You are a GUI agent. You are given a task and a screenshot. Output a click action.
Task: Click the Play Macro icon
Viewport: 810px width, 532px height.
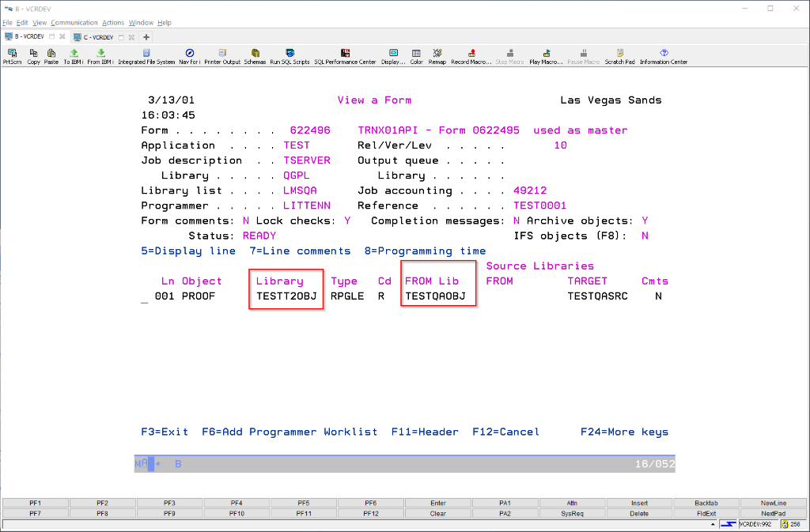click(x=546, y=56)
